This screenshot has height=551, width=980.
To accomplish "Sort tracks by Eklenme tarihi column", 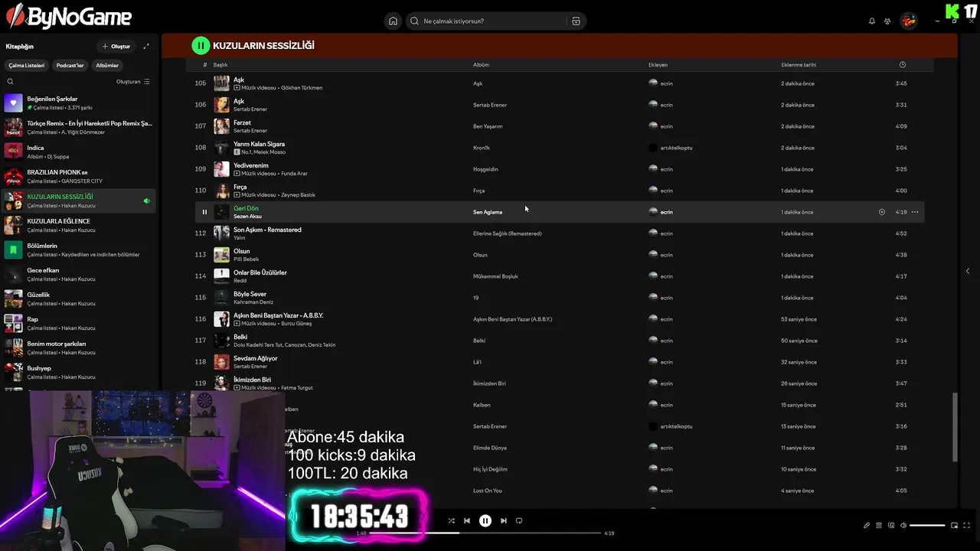I will click(x=799, y=65).
